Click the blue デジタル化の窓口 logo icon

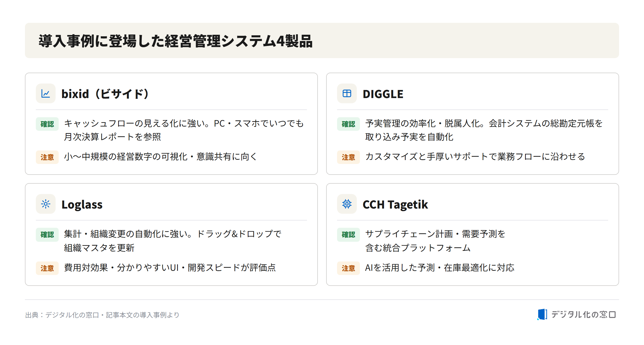point(542,314)
